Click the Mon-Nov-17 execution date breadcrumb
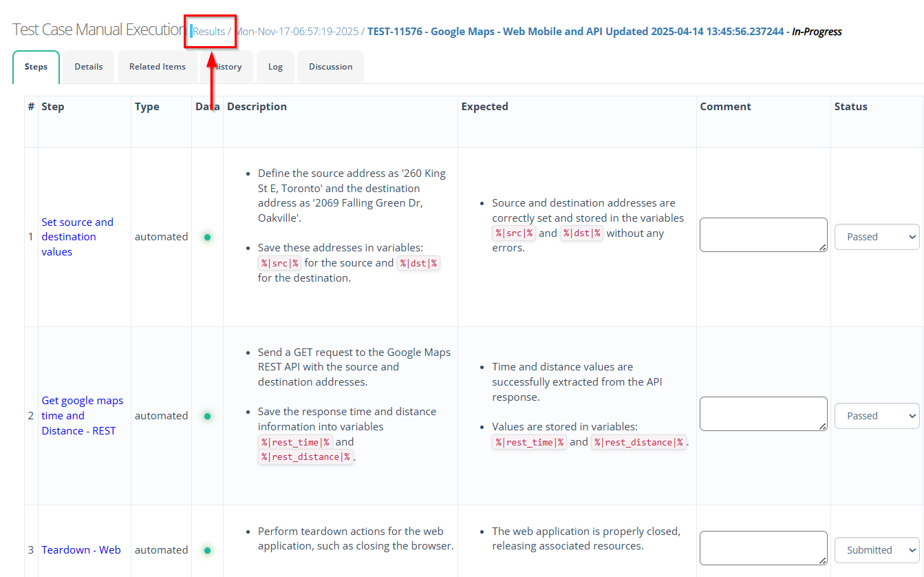The height and width of the screenshot is (577, 924). [x=297, y=32]
